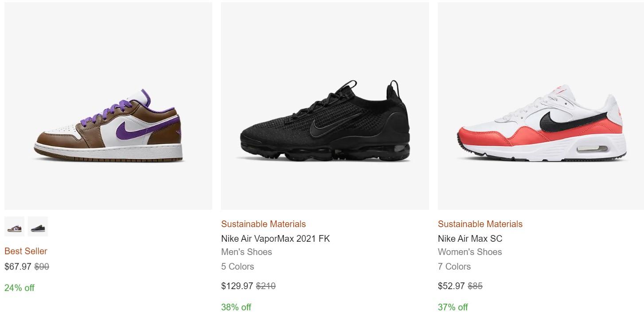Click the 7 Colors text

point(454,267)
